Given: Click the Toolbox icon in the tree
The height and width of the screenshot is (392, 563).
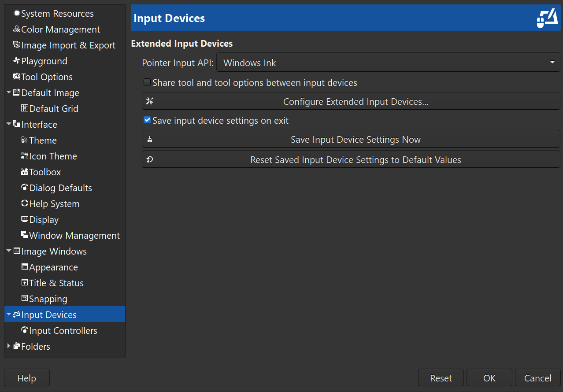Looking at the screenshot, I should click(25, 172).
